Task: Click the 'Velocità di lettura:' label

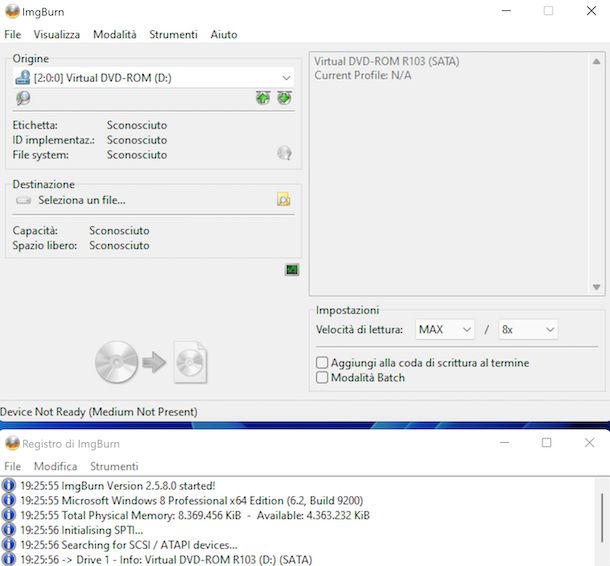Action: pos(359,330)
